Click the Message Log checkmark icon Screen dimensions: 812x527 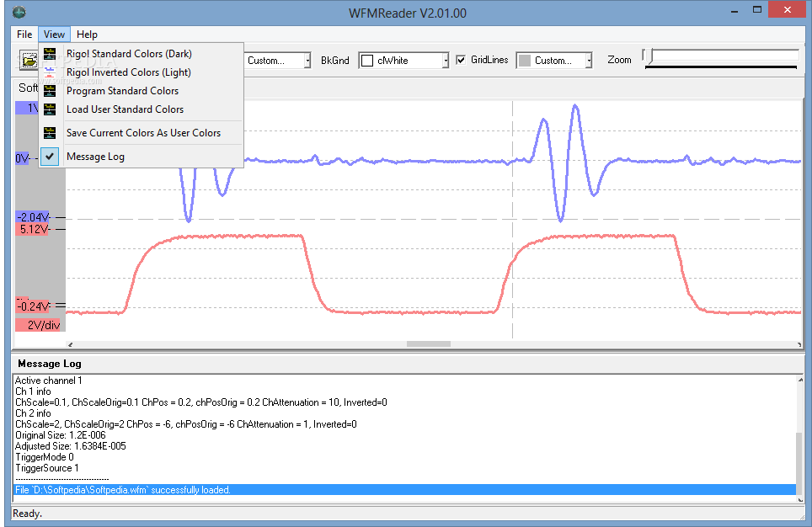click(x=50, y=157)
